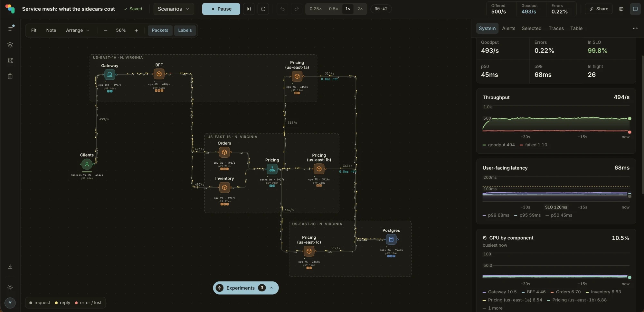Toggle the light/dark theme sun icon

(10, 287)
